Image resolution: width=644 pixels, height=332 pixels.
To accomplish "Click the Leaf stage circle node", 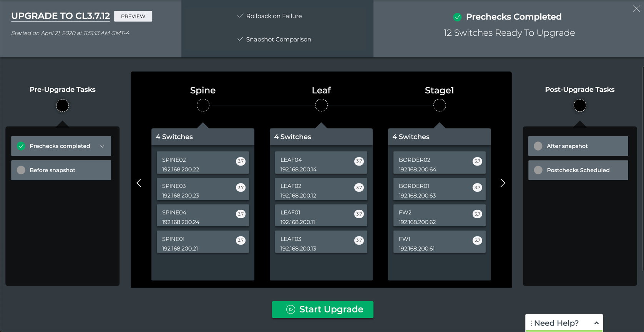I will [x=321, y=105].
